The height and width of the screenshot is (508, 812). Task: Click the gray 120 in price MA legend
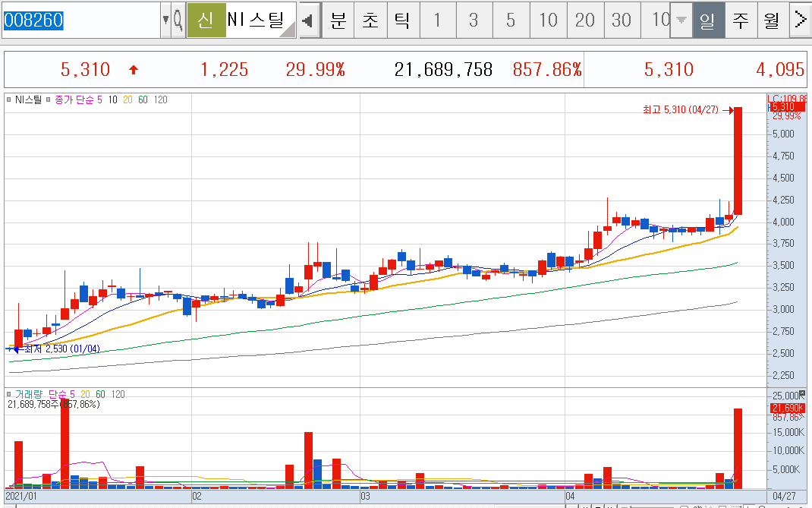[161, 99]
